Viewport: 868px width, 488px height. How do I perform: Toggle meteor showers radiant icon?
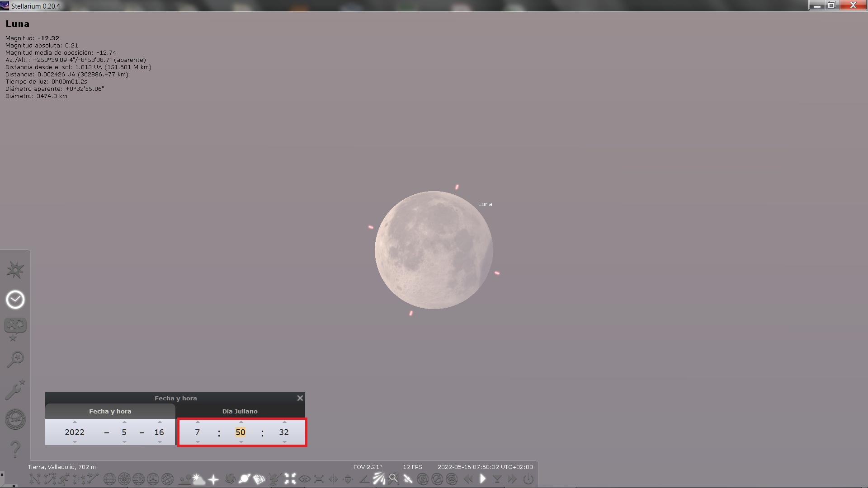(379, 479)
